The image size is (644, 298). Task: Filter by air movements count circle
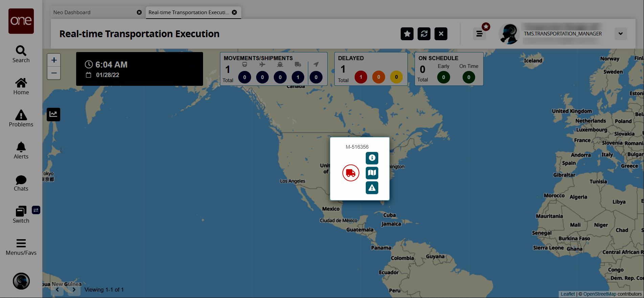[262, 77]
